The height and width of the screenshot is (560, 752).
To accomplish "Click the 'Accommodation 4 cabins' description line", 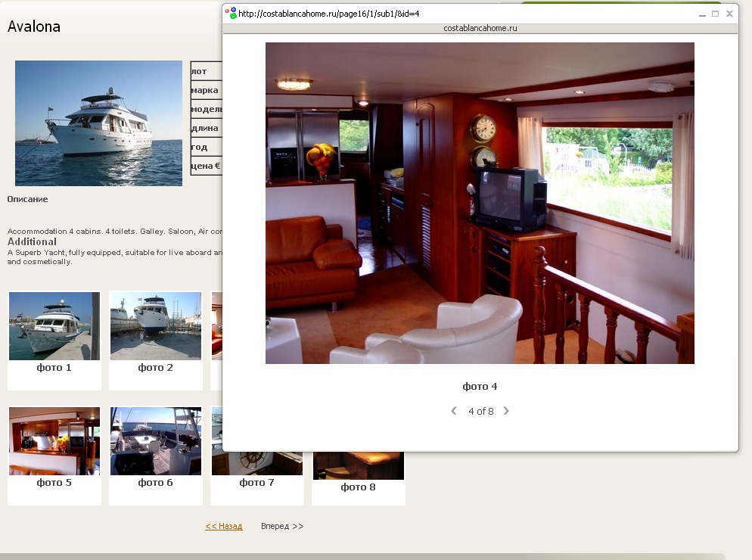I will (x=115, y=232).
